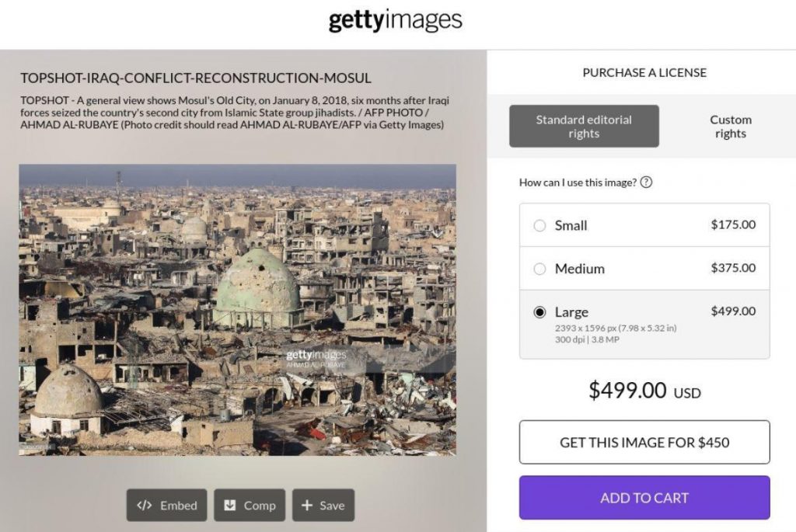This screenshot has height=532, width=796.
Task: Click the Getty Images logo
Action: (x=396, y=20)
